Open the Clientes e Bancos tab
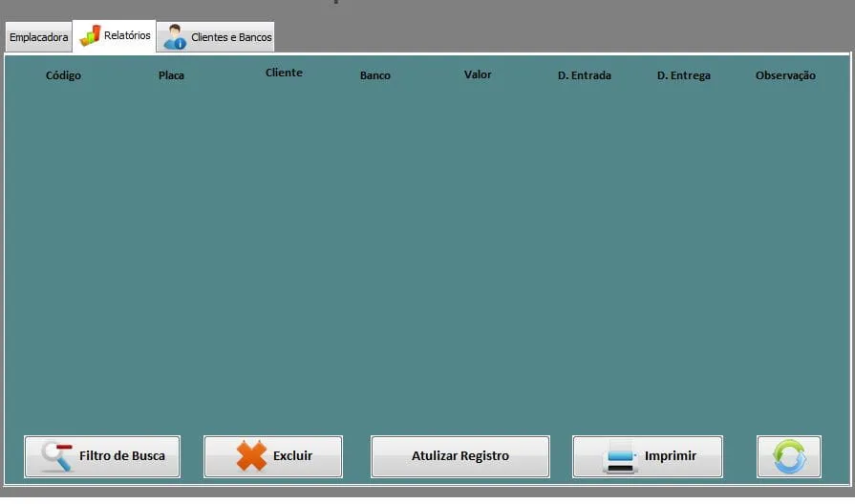This screenshot has width=855, height=504. (215, 37)
